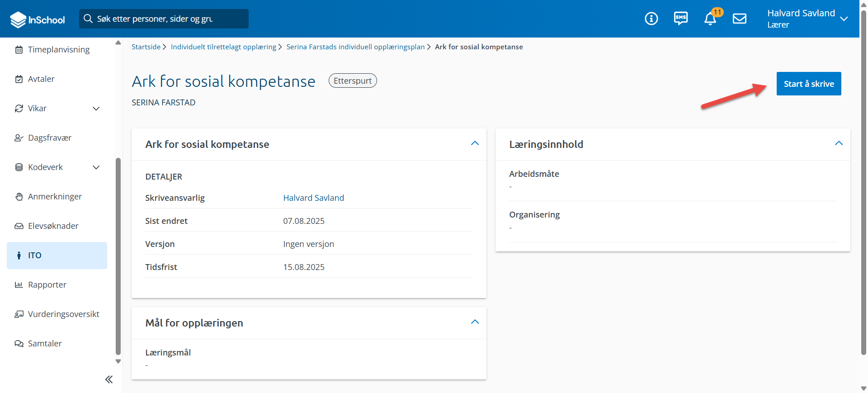This screenshot has height=393, width=868.
Task: Open the mail envelope icon
Action: pyautogui.click(x=740, y=19)
